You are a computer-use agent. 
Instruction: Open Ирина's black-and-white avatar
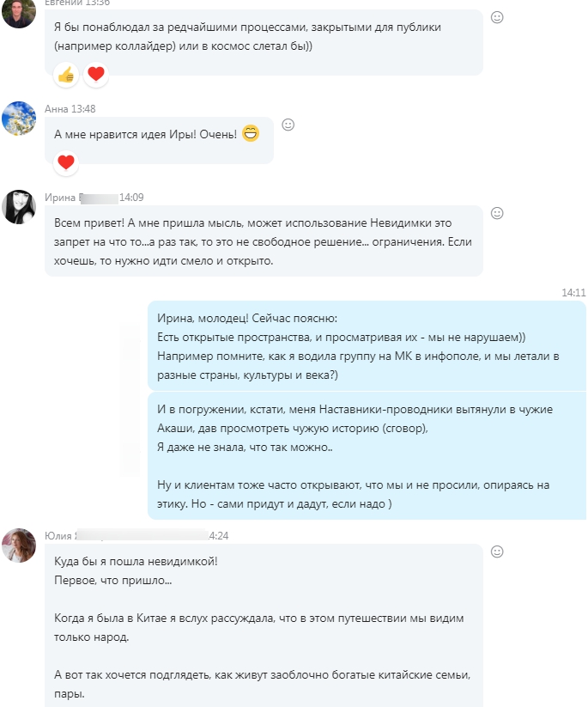click(x=19, y=206)
